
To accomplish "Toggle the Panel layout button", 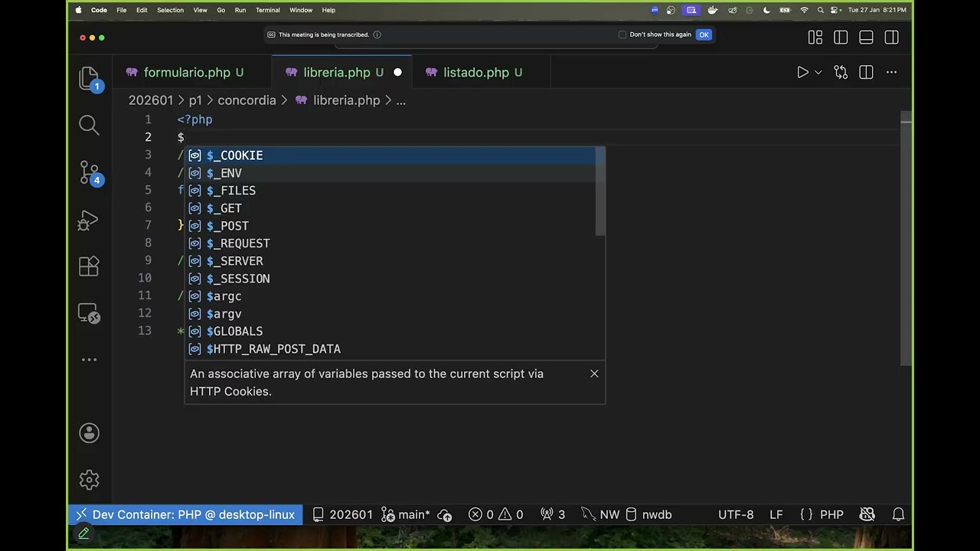I will 866,37.
